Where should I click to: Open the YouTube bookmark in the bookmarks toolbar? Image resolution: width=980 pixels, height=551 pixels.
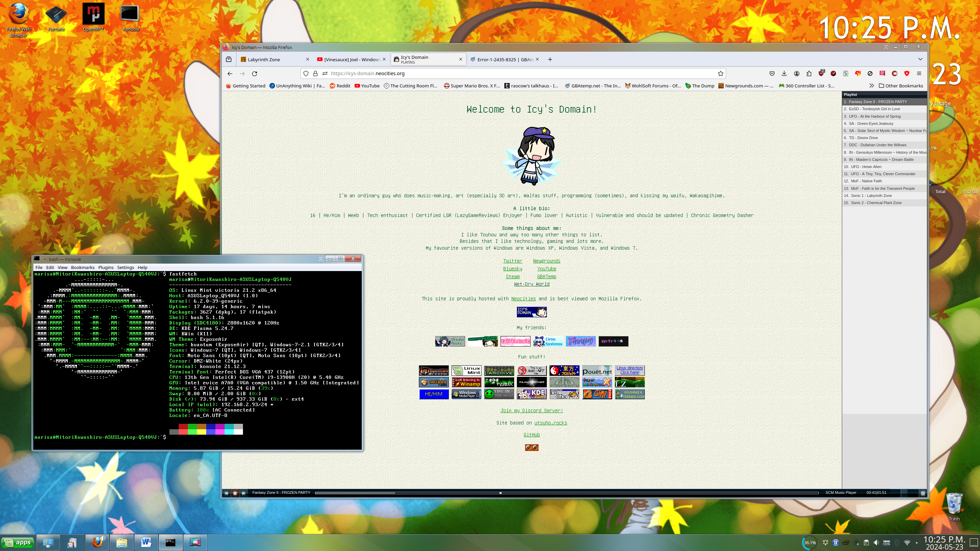click(x=367, y=86)
